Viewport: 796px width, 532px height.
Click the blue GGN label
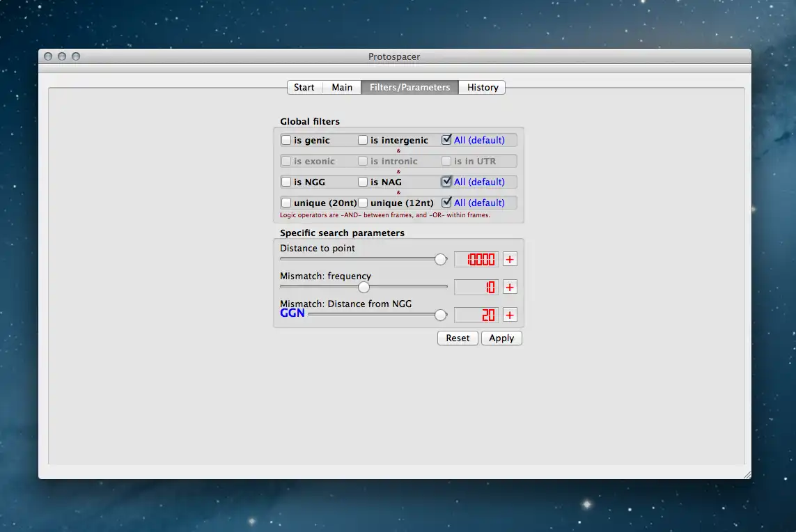coord(292,313)
